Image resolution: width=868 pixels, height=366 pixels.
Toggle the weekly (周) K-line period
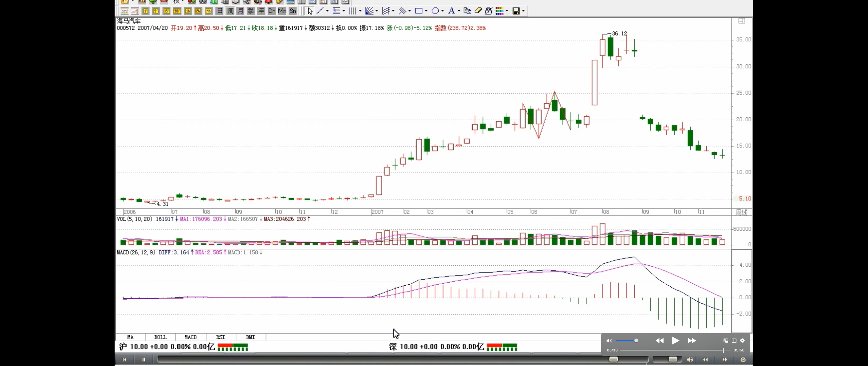[x=230, y=11]
